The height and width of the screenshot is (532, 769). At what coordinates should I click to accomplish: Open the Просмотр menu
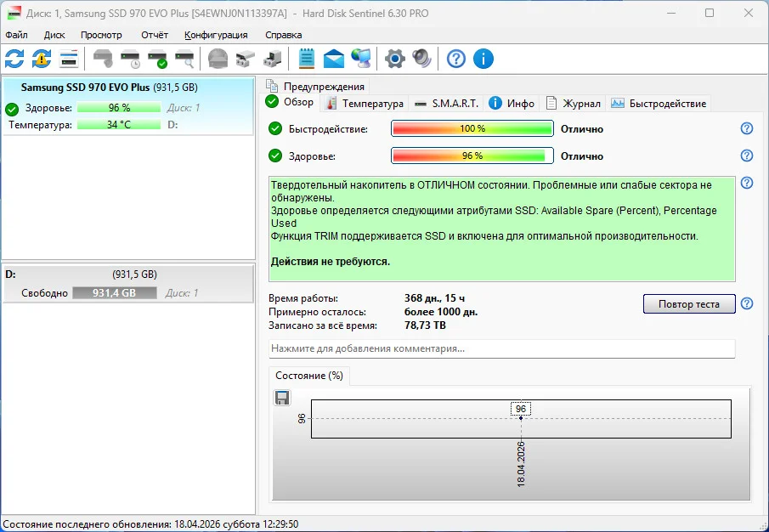coord(101,35)
